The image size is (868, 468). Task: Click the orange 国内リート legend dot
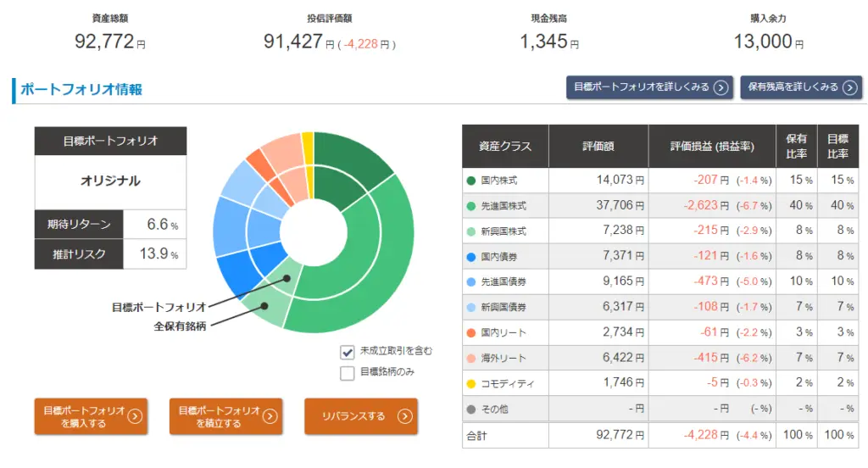pos(471,332)
